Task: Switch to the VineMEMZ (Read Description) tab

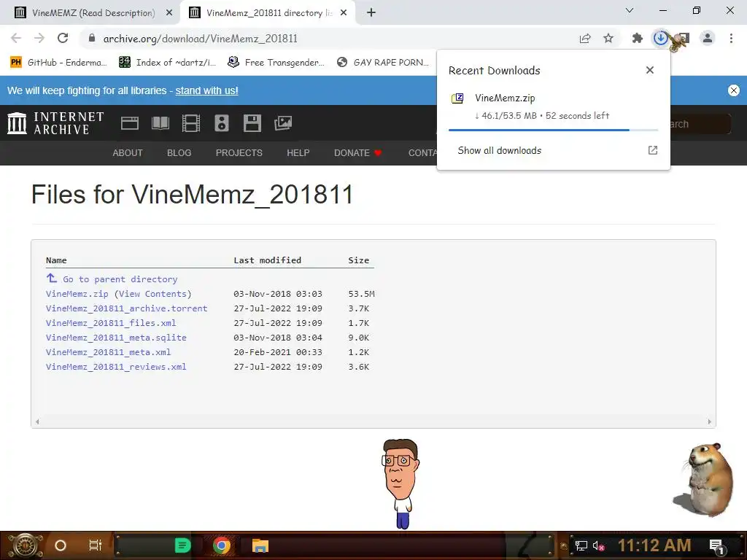Action: pyautogui.click(x=93, y=12)
